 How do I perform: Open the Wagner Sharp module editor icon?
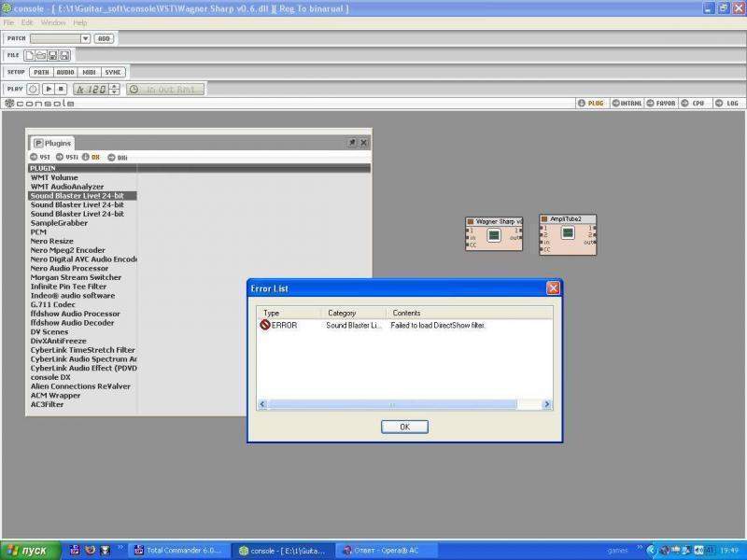494,235
